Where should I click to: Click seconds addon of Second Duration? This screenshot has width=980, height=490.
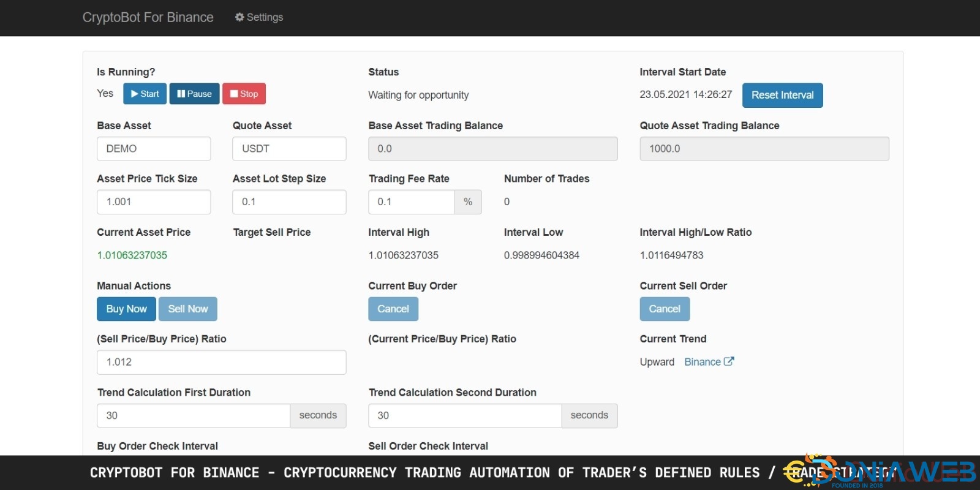click(589, 415)
